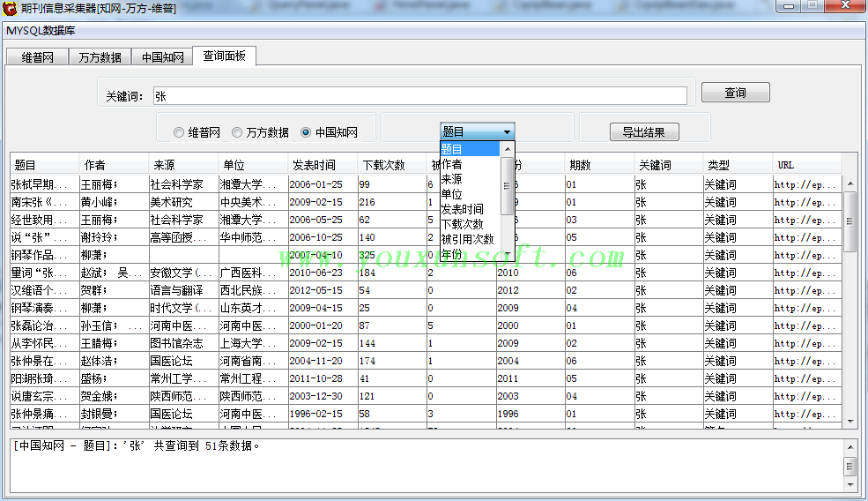
Task: Click the 查询 button
Action: 735,93
